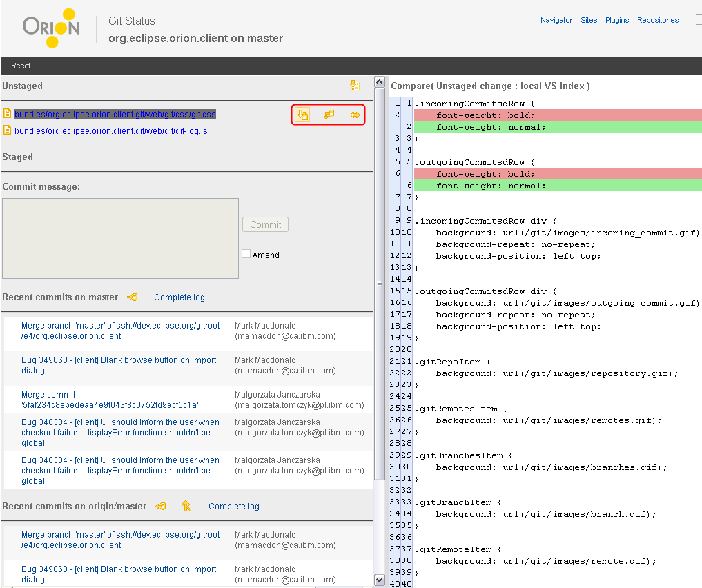The height and width of the screenshot is (588, 702).
Task: Click the line referencing branch.gif
Action: [546, 515]
